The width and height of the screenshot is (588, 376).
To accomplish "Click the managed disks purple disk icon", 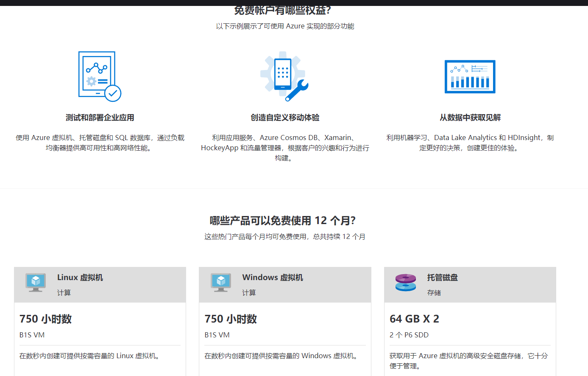I will (406, 283).
